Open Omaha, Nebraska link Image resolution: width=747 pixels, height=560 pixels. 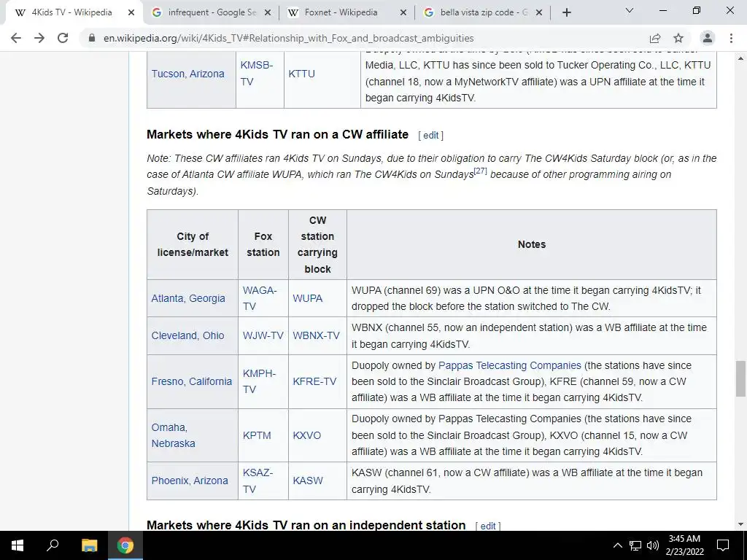point(174,435)
